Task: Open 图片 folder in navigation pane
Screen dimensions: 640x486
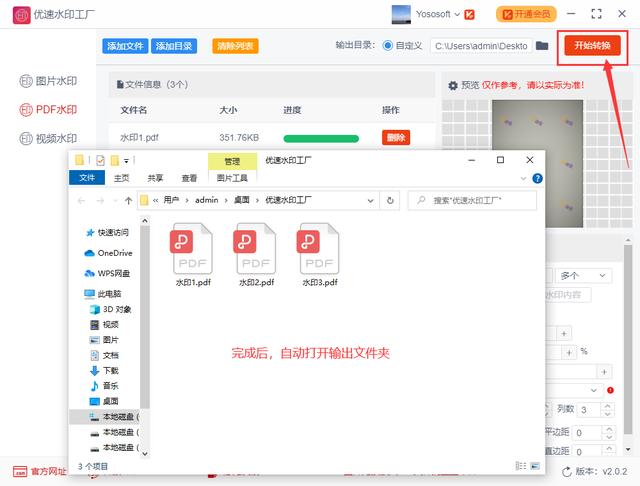Action: click(x=104, y=340)
